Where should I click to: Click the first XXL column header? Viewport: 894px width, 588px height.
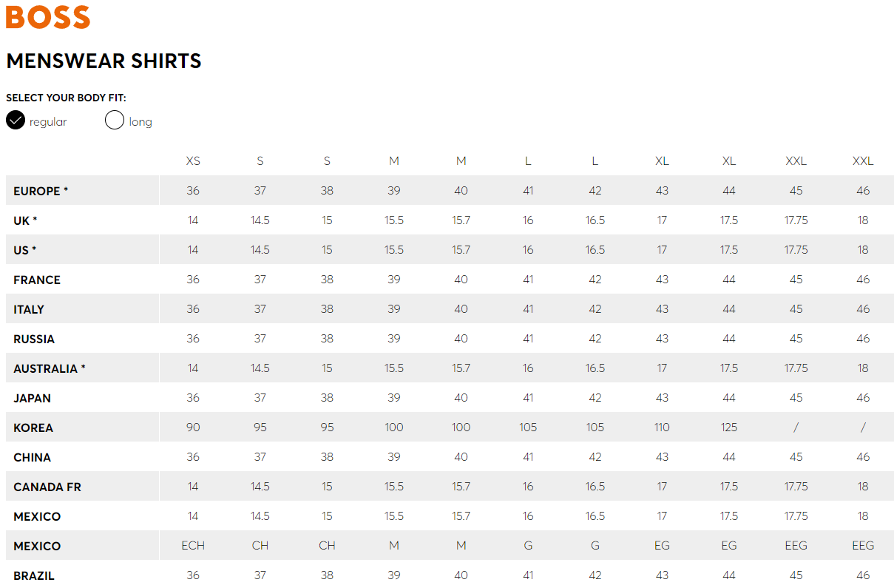click(x=796, y=161)
